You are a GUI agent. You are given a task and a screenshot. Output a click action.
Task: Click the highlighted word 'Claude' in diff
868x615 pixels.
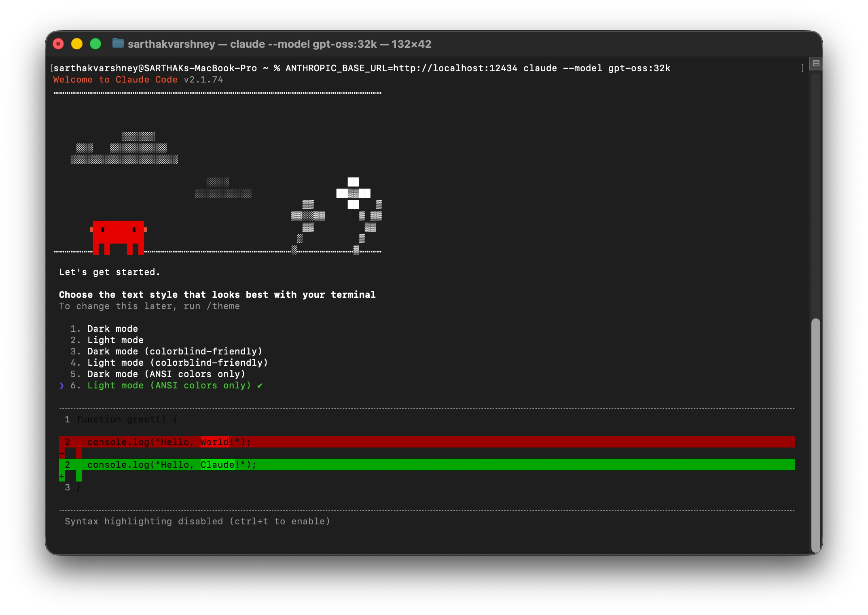217,465
